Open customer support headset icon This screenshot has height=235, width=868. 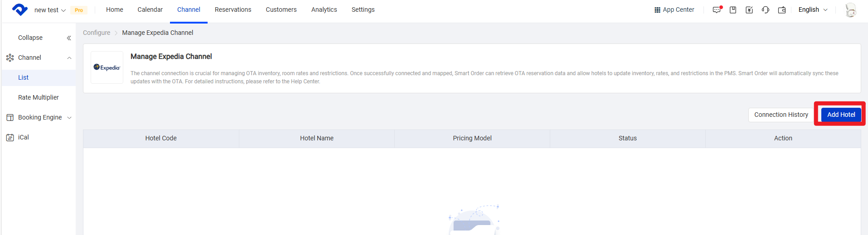pyautogui.click(x=766, y=10)
